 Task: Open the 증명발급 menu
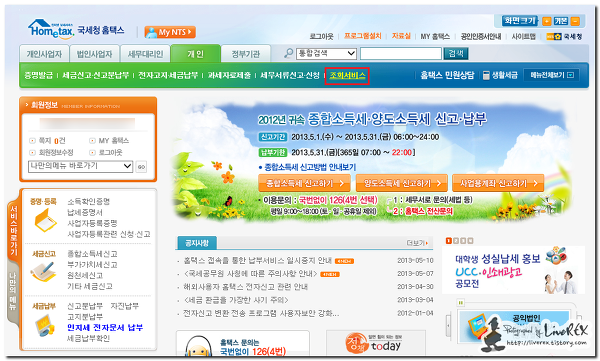point(39,75)
